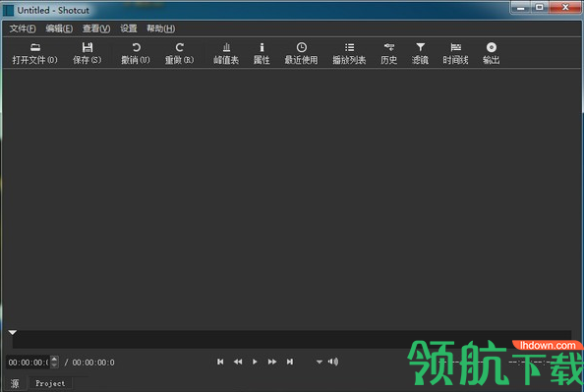Click on the scrub bar track
584x392 pixels.
[292, 339]
